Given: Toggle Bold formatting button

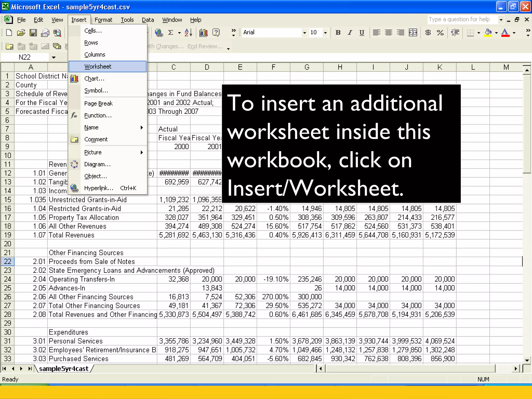Looking at the screenshot, I should (338, 32).
